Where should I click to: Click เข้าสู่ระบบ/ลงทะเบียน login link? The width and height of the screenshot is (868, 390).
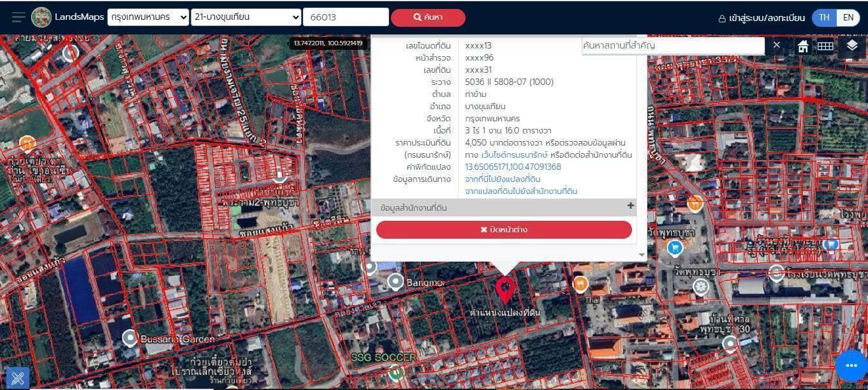click(x=761, y=18)
